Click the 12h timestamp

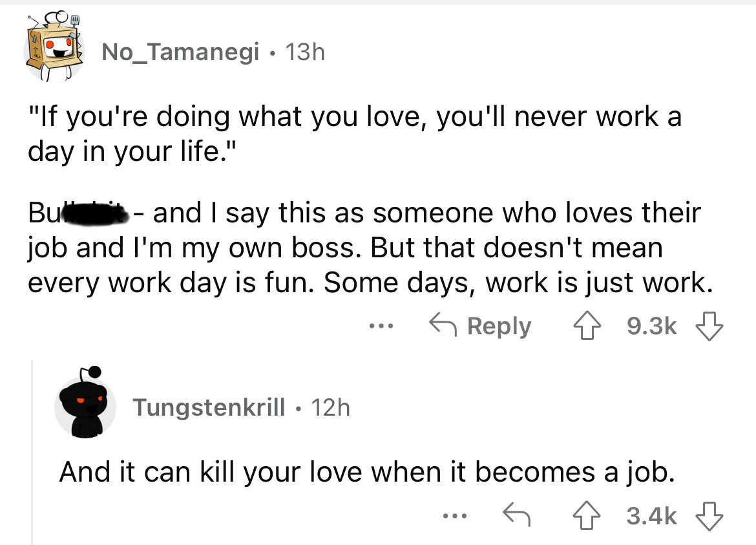tap(330, 407)
